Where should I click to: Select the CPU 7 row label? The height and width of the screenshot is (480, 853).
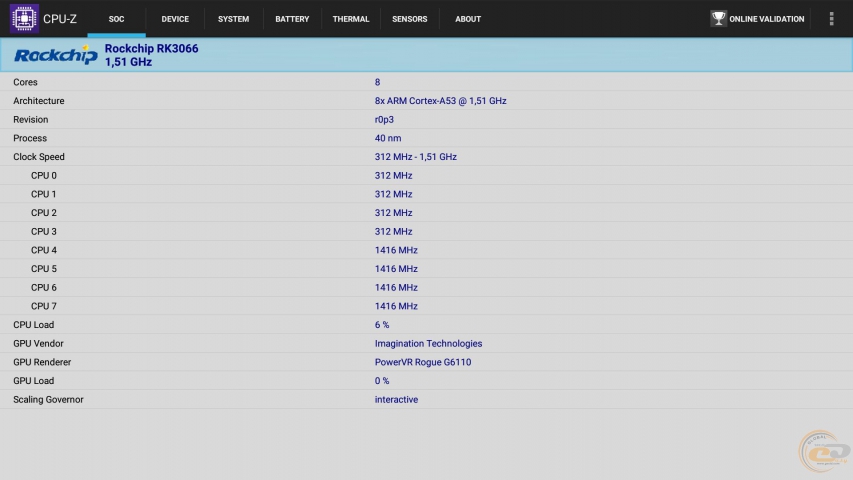pyautogui.click(x=44, y=306)
